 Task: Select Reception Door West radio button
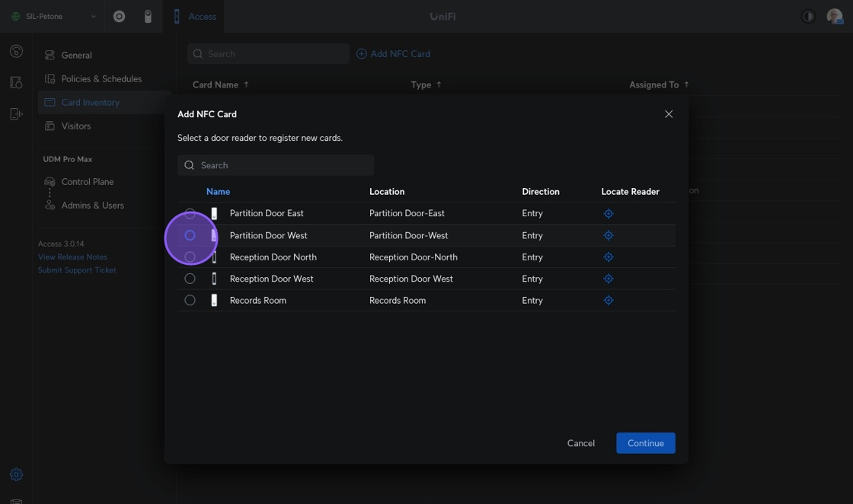coord(190,279)
